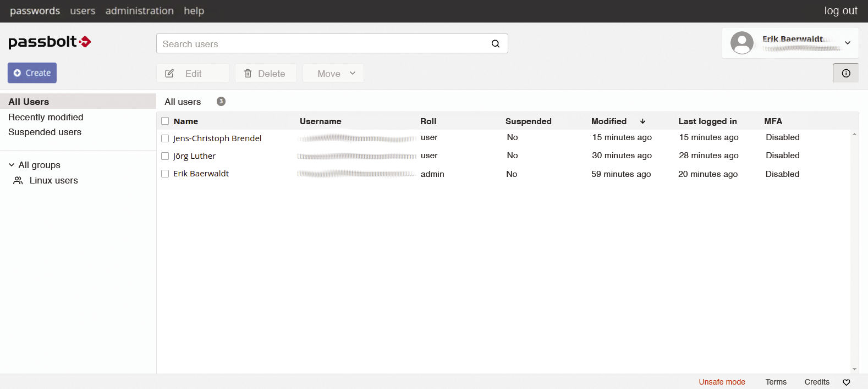The image size is (868, 389).
Task: Toggle the info sidebar icon
Action: point(846,73)
